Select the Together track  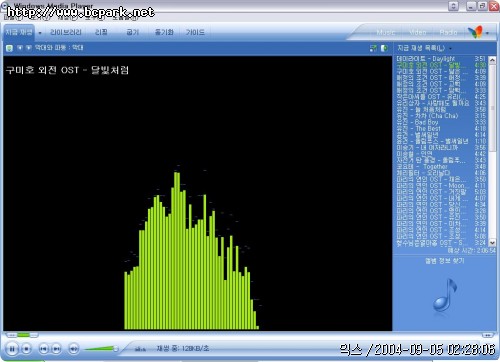click(x=441, y=166)
